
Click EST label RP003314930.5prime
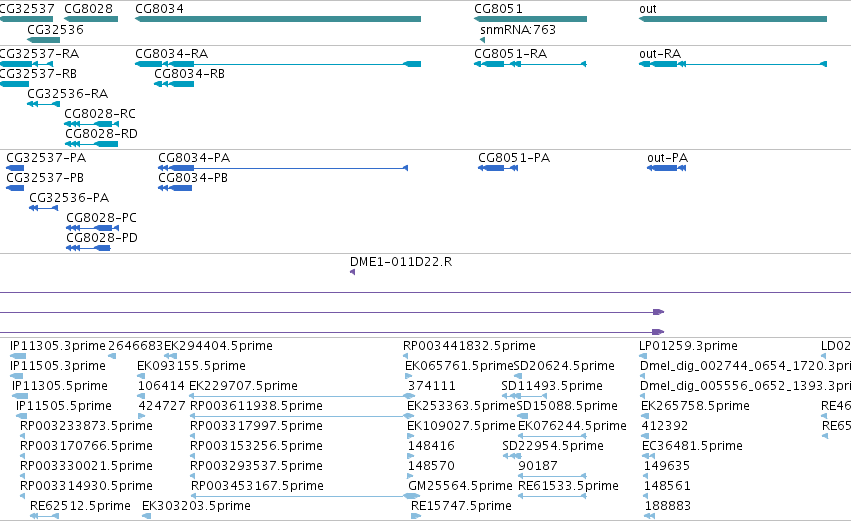tap(86, 486)
